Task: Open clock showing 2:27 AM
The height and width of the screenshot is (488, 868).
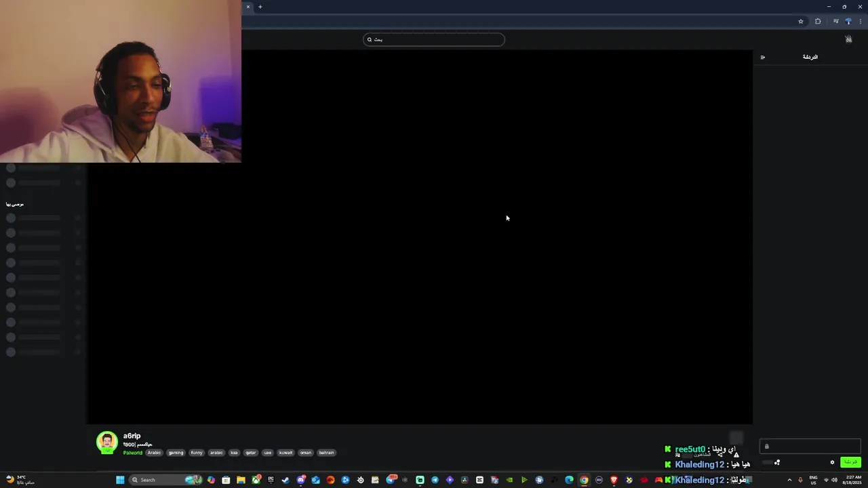Action: [852, 480]
